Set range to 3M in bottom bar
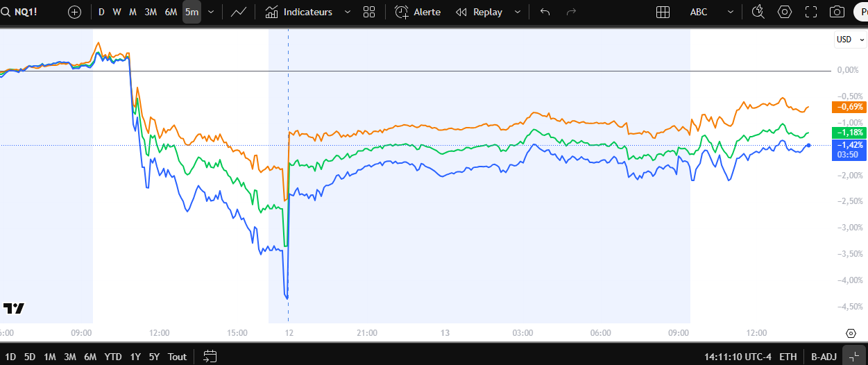 [x=70, y=357]
